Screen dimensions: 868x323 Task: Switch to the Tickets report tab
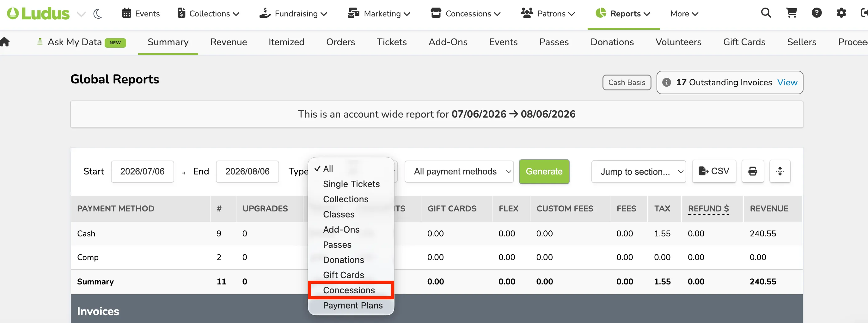tap(392, 42)
